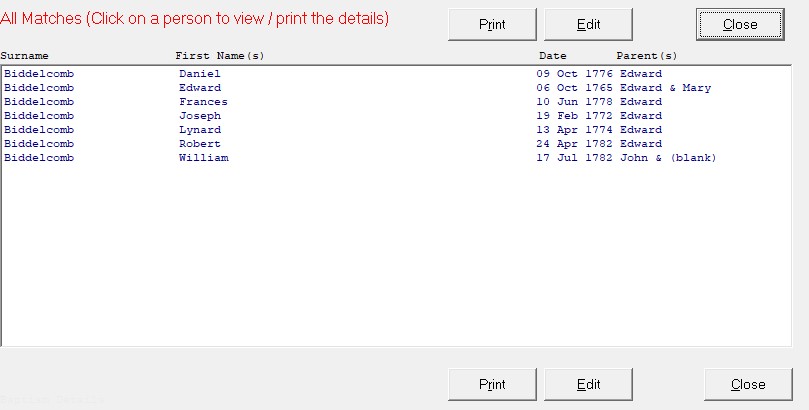The width and height of the screenshot is (809, 410).
Task: Click the 06 Oct 1765 date entry
Action: coord(575,88)
